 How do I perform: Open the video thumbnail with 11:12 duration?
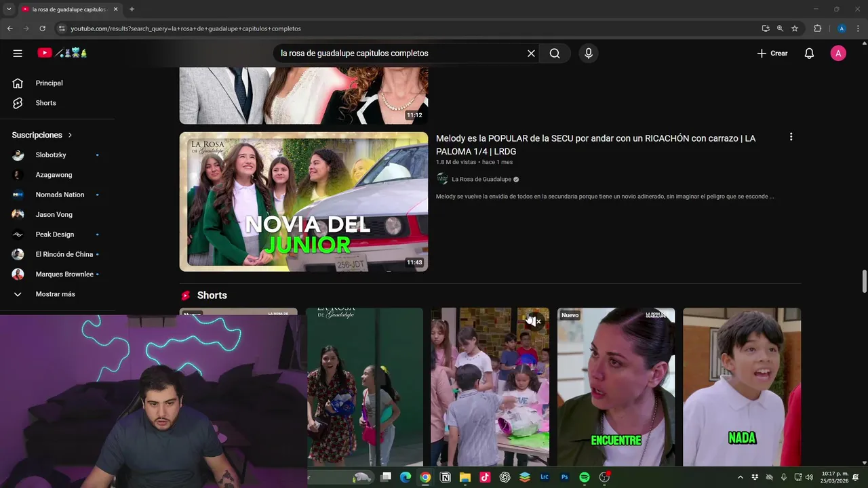(304, 96)
